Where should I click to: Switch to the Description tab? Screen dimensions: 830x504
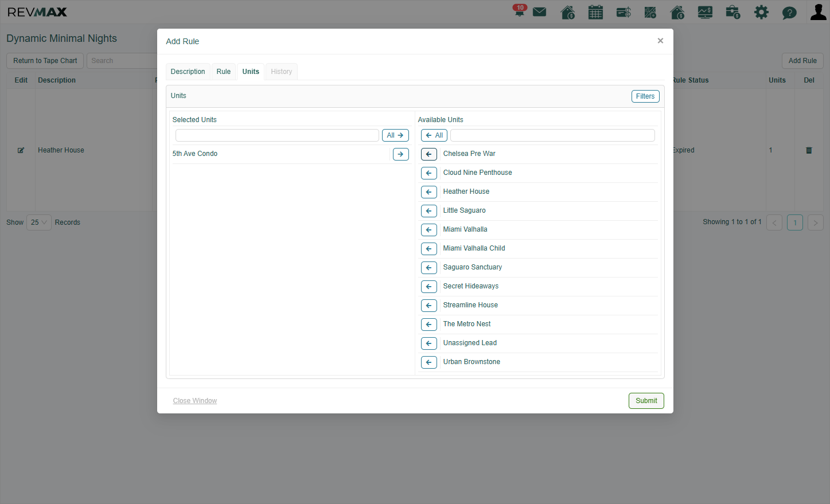pyautogui.click(x=188, y=72)
